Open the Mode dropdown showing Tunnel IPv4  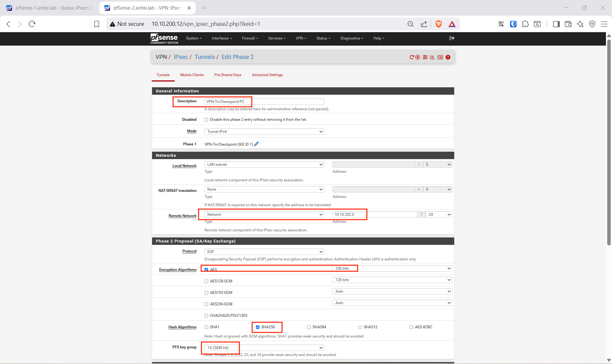point(264,132)
